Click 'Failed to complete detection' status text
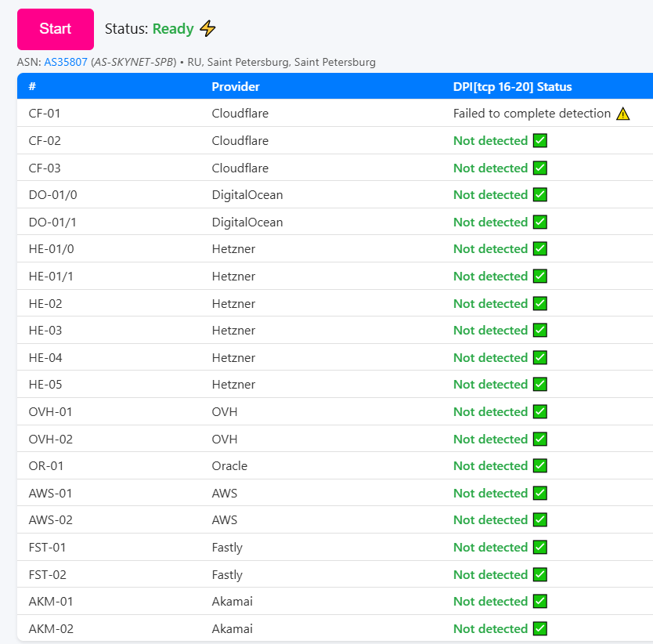The image size is (653, 644). [x=532, y=114]
